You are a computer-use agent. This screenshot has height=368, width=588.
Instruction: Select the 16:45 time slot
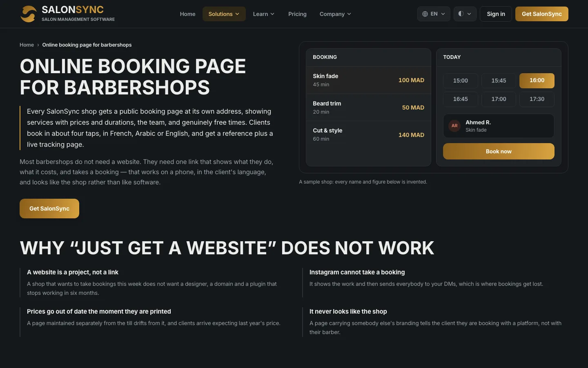(x=461, y=99)
